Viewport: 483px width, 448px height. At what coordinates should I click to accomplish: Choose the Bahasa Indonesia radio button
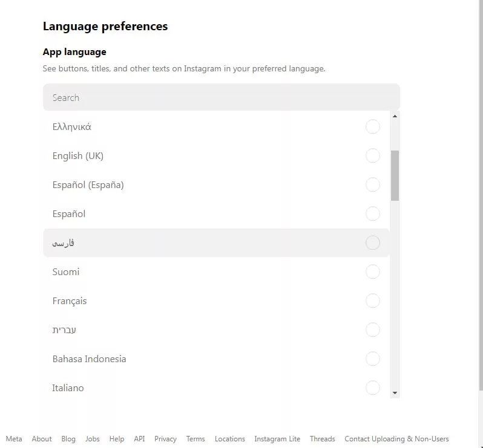tap(373, 359)
